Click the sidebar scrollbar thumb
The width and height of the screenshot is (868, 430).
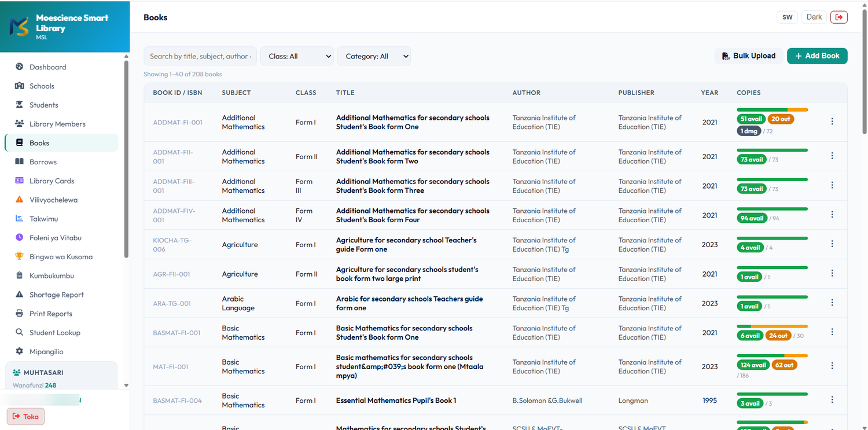click(126, 159)
